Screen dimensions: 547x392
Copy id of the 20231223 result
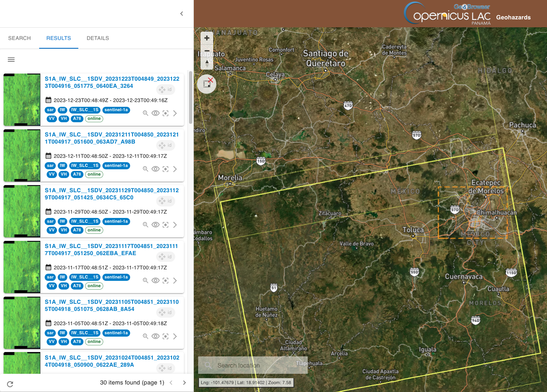(x=165, y=90)
